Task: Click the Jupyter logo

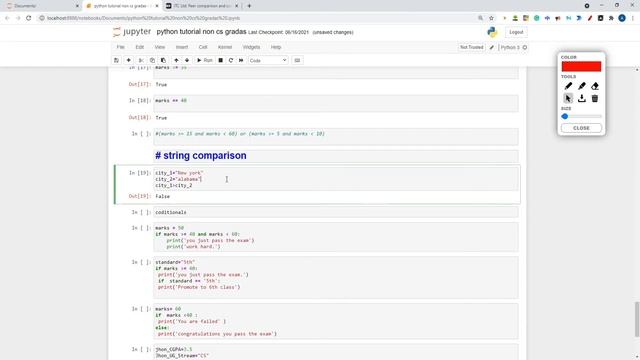Action: (132, 32)
